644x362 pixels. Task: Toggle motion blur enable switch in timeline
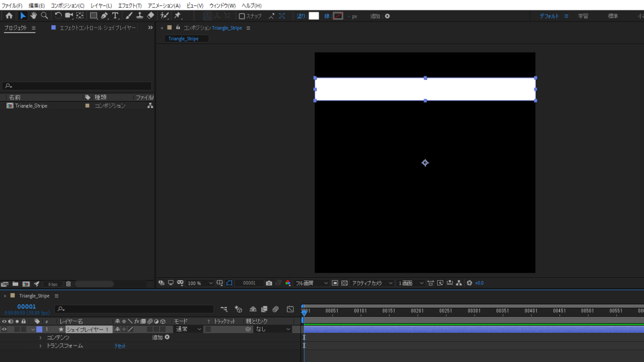click(275, 309)
